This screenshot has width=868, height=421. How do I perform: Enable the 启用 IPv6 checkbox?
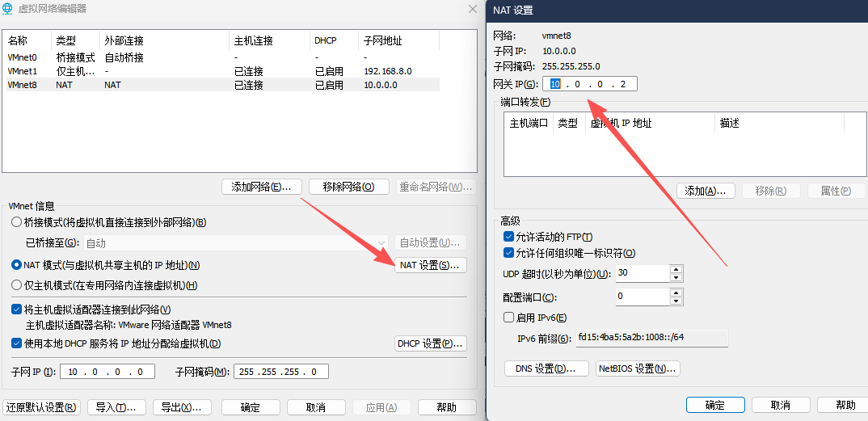point(508,318)
